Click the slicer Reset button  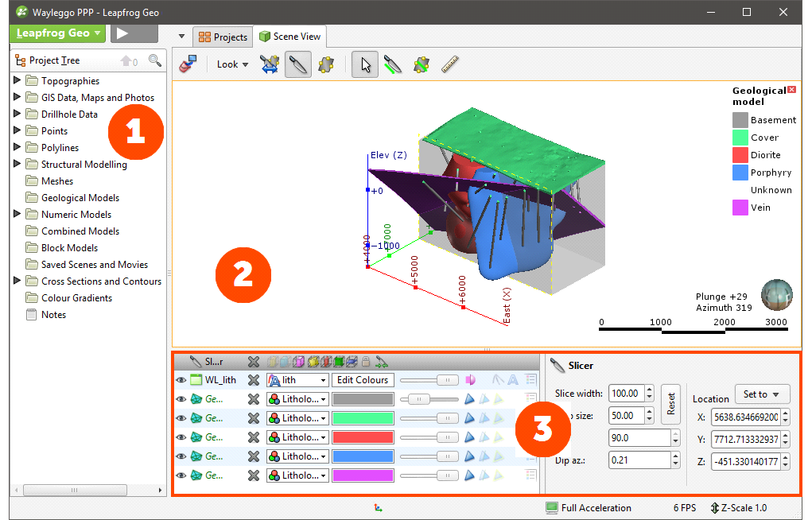(x=671, y=404)
